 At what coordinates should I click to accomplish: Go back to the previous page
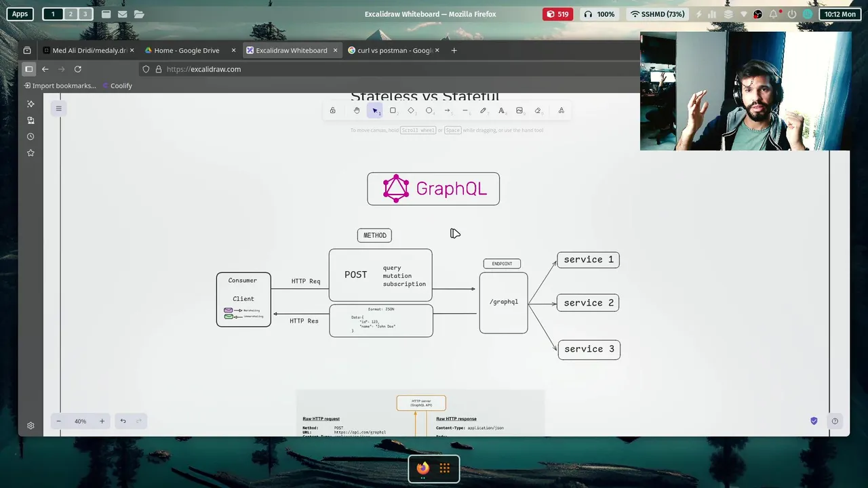45,69
